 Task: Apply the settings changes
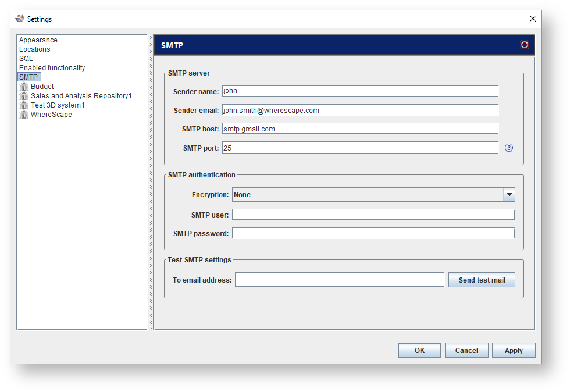[x=514, y=351]
